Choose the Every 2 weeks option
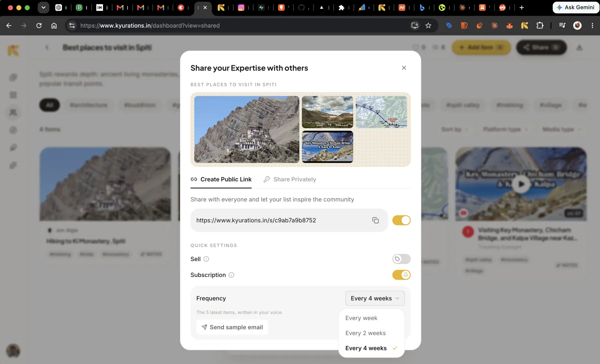This screenshot has height=364, width=600. 371,333
